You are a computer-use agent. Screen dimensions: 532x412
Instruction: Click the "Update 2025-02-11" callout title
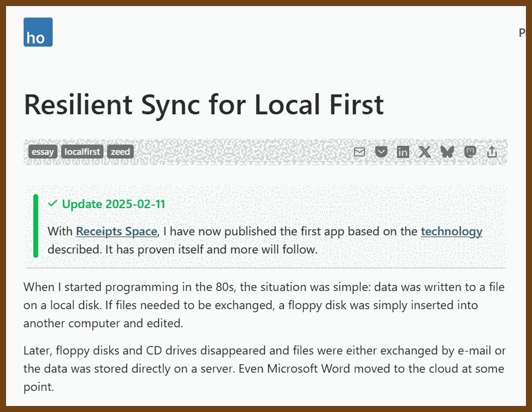113,204
